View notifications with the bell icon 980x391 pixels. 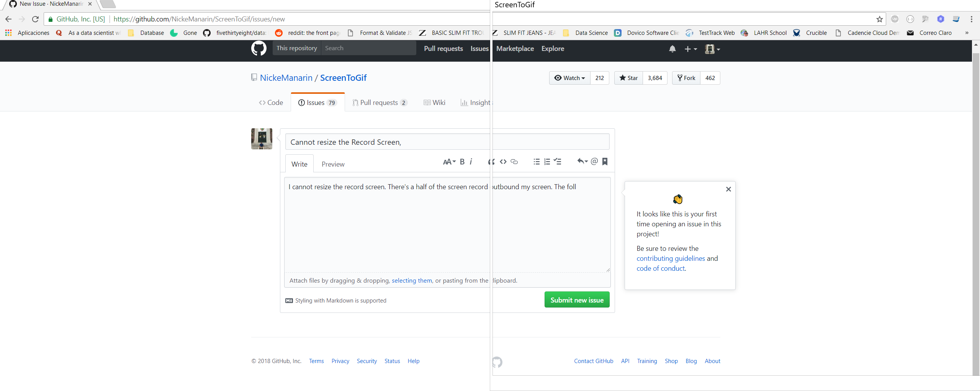click(672, 49)
